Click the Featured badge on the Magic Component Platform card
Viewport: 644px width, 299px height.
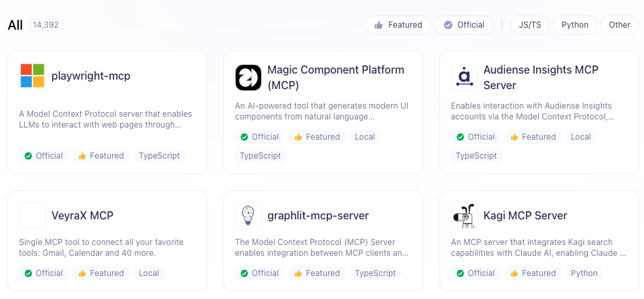317,137
